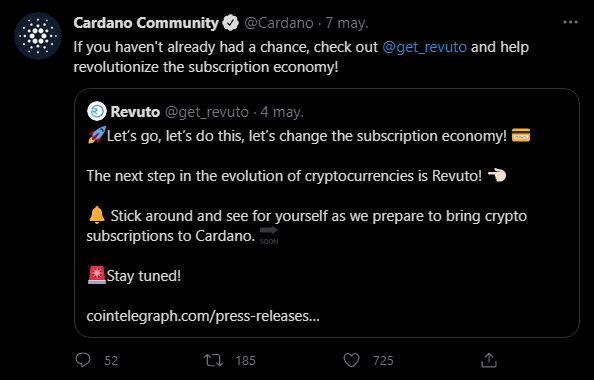This screenshot has height=380, width=594.
Task: Click the 52 replies count
Action: [111, 360]
